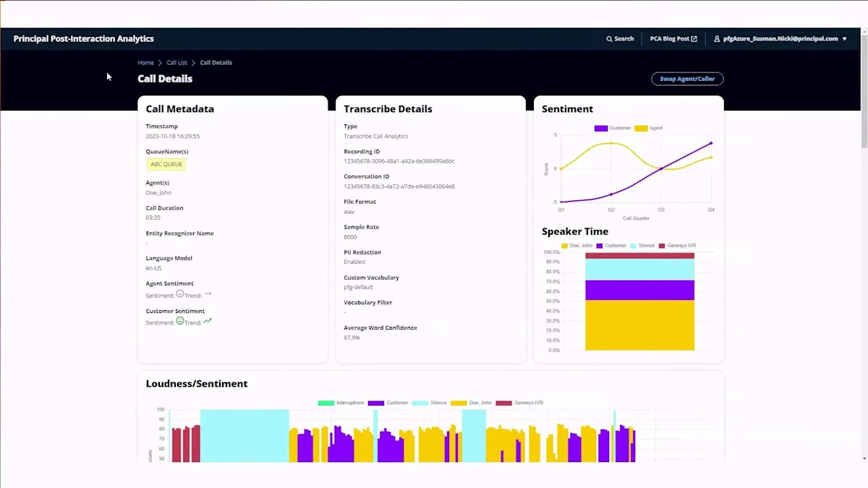Screen dimensions: 868x488
Task: Select the agent name Doe, John in metadata
Action: tap(158, 192)
